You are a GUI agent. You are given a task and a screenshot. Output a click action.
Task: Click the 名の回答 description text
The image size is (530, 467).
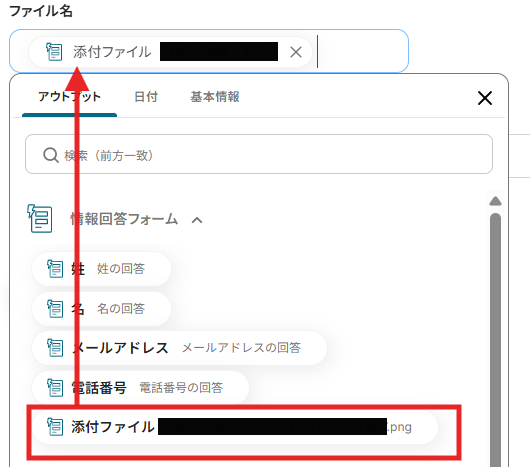pyautogui.click(x=121, y=309)
